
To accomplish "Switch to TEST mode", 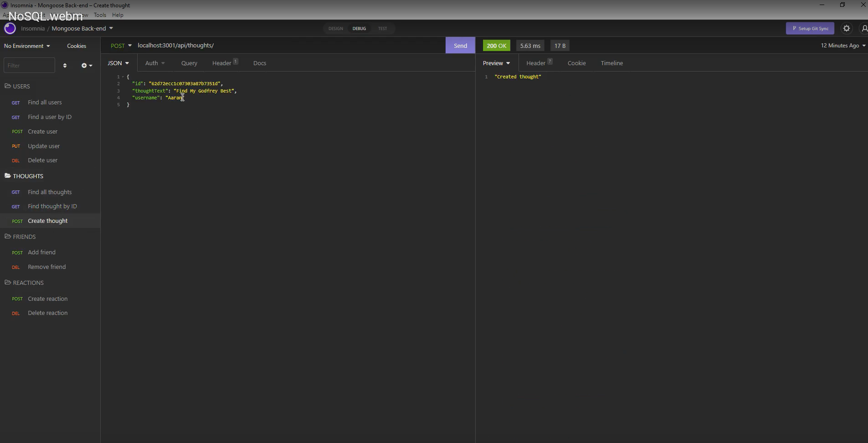I will pyautogui.click(x=382, y=28).
